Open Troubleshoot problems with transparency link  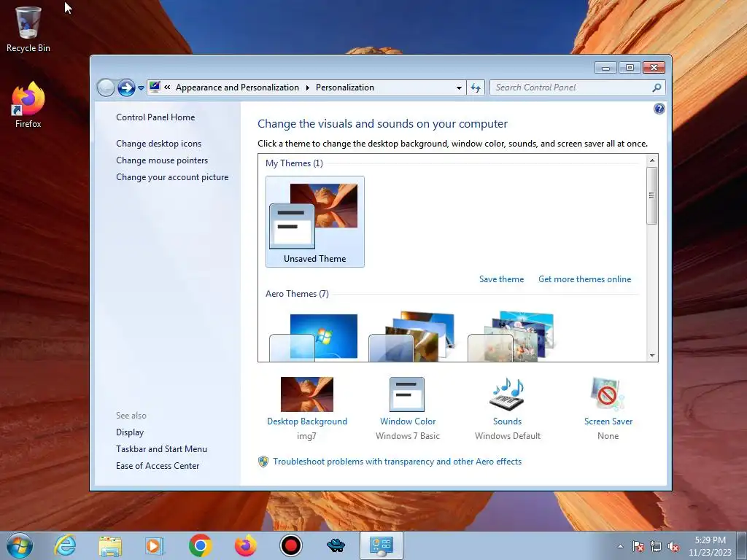coord(397,462)
